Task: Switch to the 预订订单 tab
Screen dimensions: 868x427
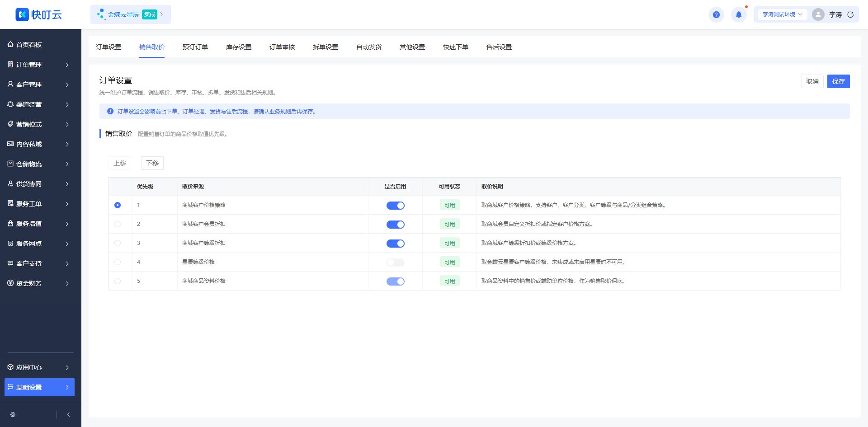Action: click(195, 47)
